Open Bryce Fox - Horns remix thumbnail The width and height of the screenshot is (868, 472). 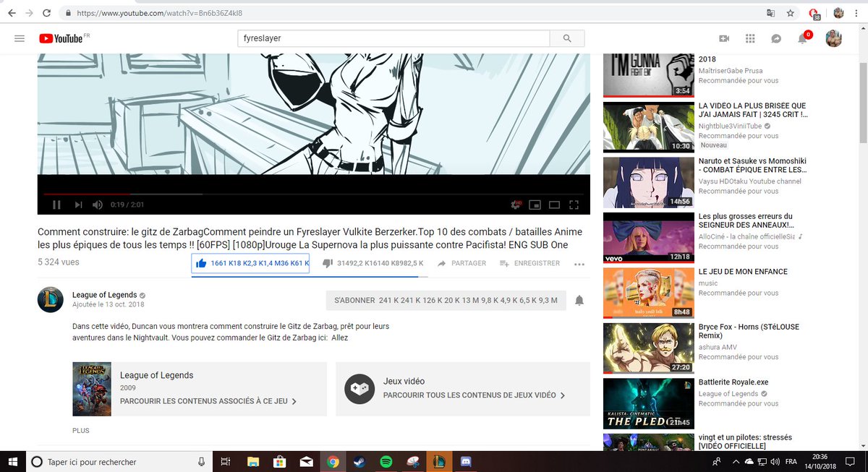[x=647, y=348]
